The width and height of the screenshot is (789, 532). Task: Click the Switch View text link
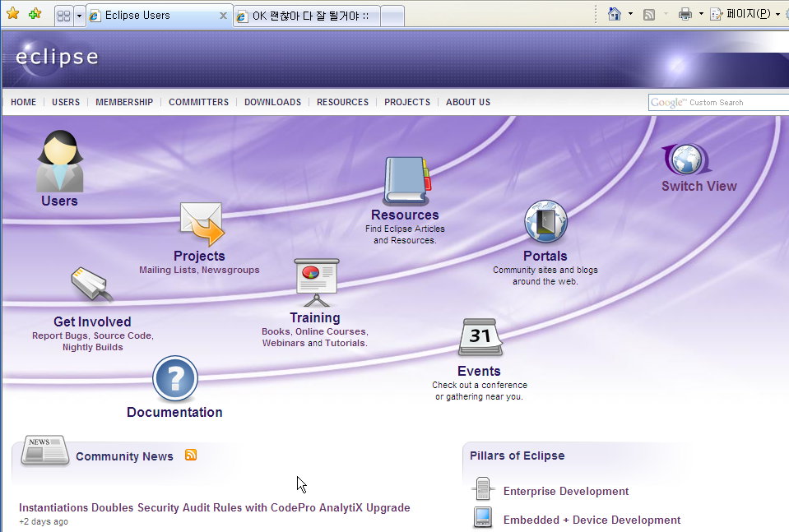click(x=699, y=186)
